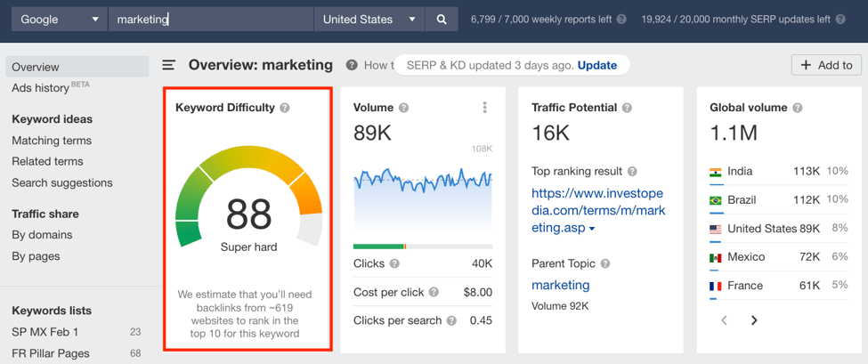Toggle the hamburger sidebar menu icon
Image resolution: width=868 pixels, height=364 pixels.
[169, 65]
